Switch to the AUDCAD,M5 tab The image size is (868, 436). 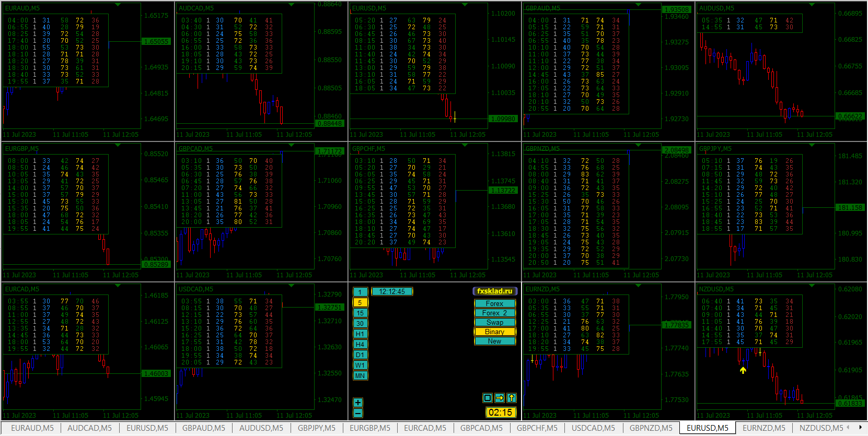[x=89, y=428]
